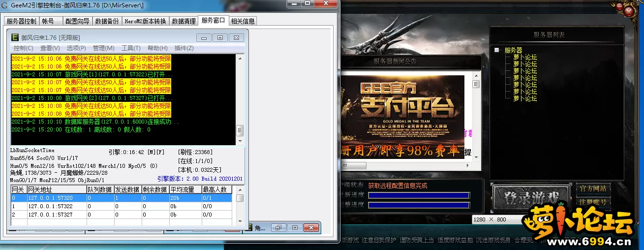Maximize the minimized 角... child window
This screenshot has height=250, width=644.
pos(295,228)
